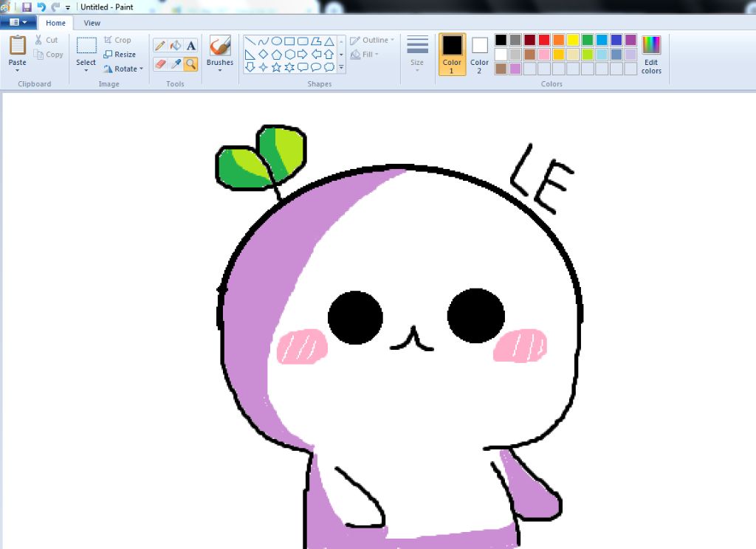Pick the pink (rose) palette swatch
Viewport: 756px width, 549px height.
(x=544, y=54)
